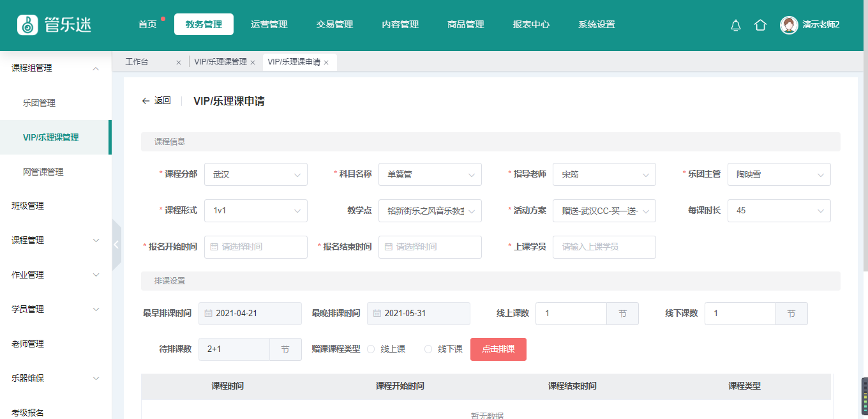Collapse sidebar using the left chevron handle
Viewport: 868px width, 419px height.
pos(116,245)
